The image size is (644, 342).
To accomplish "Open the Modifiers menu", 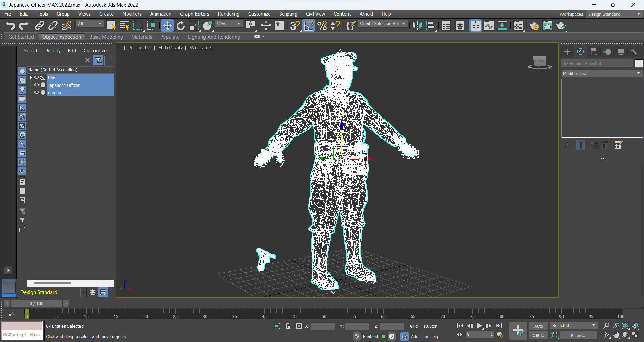I will pyautogui.click(x=132, y=14).
